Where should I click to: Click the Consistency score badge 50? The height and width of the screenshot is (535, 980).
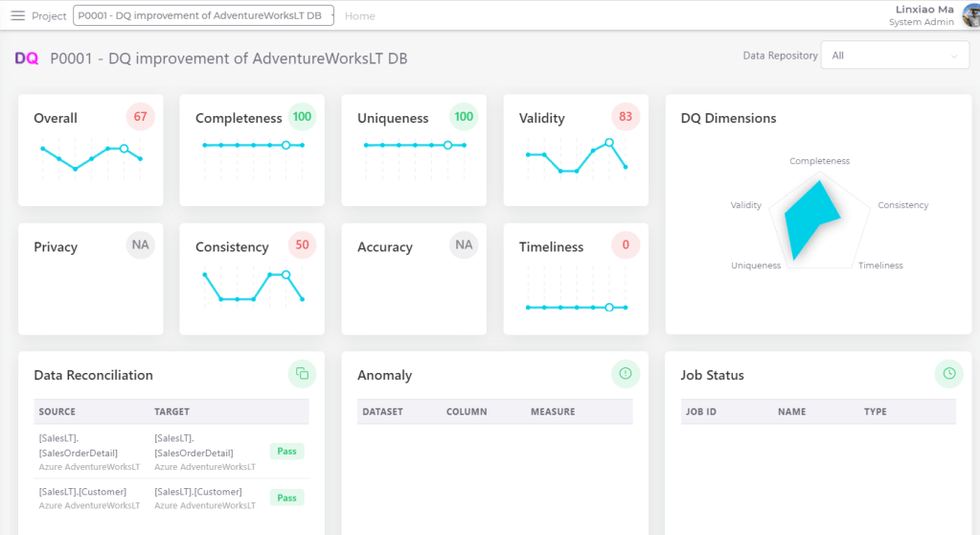[x=302, y=245]
